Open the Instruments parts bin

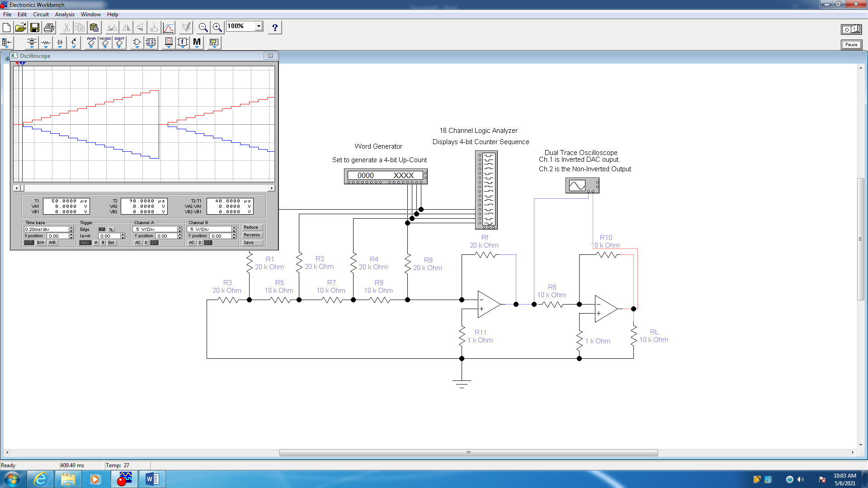[x=214, y=43]
